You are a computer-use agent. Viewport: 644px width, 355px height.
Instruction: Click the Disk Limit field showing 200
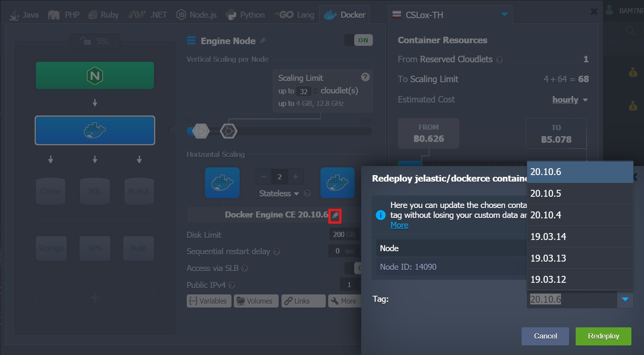tap(344, 234)
